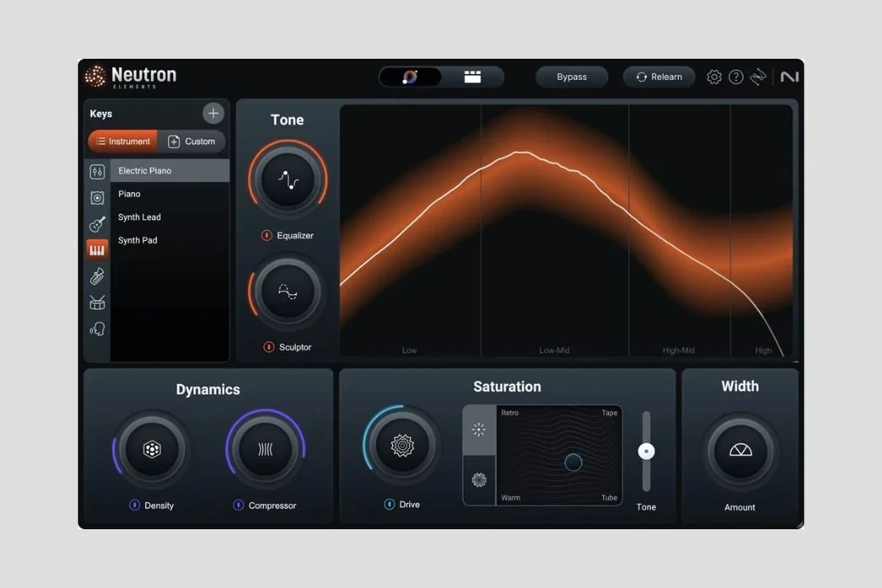Image resolution: width=882 pixels, height=588 pixels.
Task: Toggle the Compressor power button
Action: [239, 506]
